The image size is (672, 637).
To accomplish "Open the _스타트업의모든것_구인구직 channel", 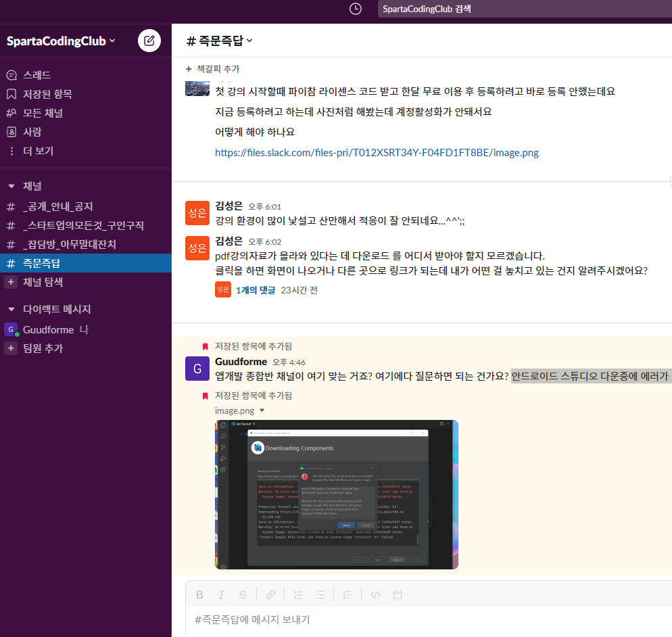I will [x=86, y=225].
